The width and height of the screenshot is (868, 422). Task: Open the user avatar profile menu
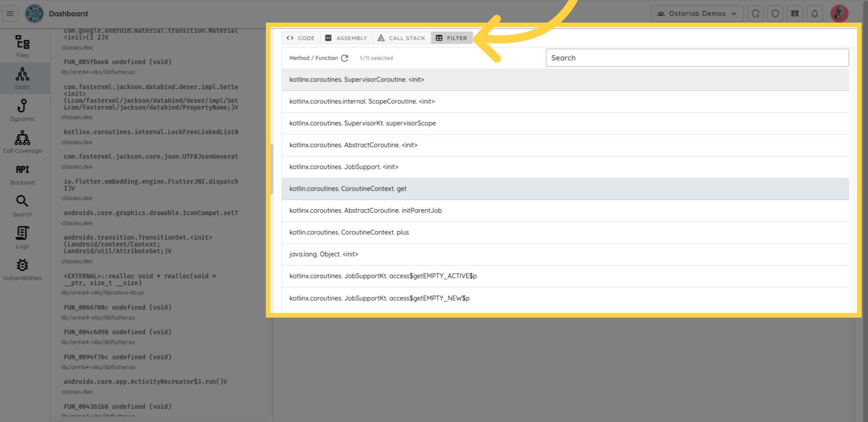(839, 14)
